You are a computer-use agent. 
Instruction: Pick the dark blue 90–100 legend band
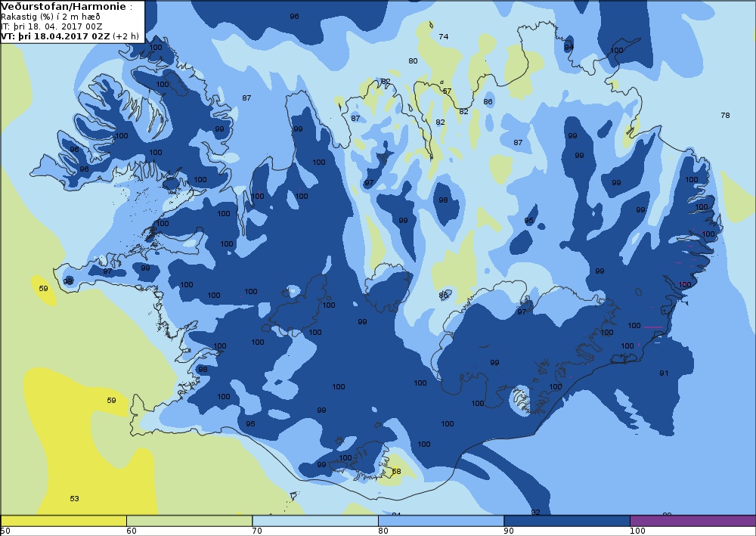pos(566,521)
